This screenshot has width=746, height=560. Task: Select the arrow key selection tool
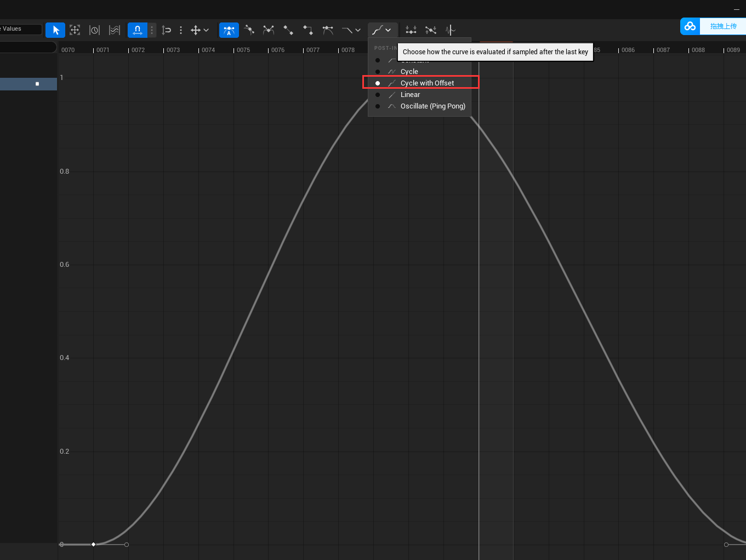(x=55, y=30)
